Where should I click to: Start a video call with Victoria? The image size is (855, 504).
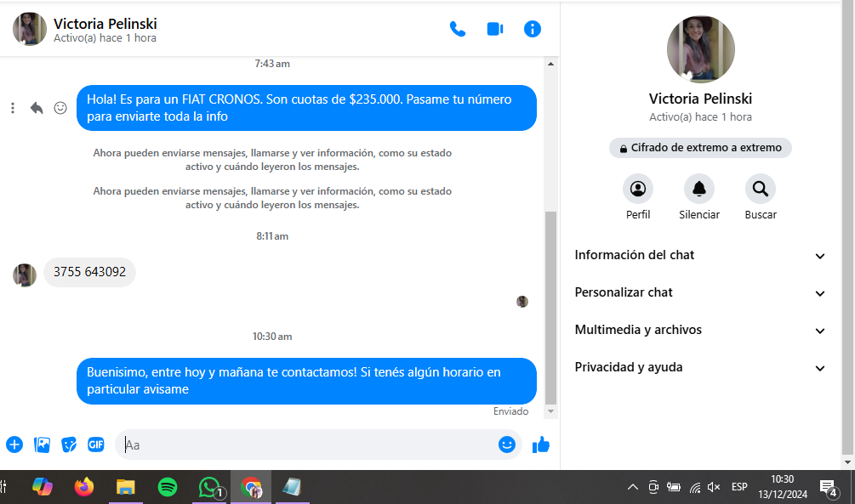[495, 29]
